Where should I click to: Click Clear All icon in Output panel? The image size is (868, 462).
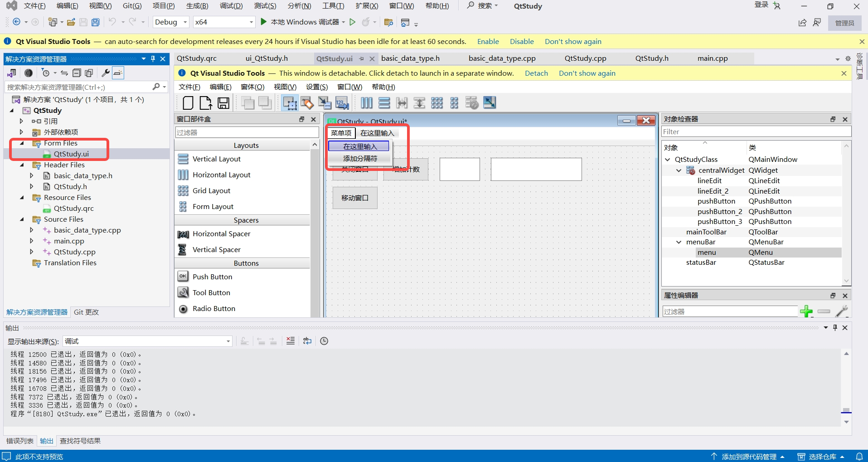click(291, 341)
